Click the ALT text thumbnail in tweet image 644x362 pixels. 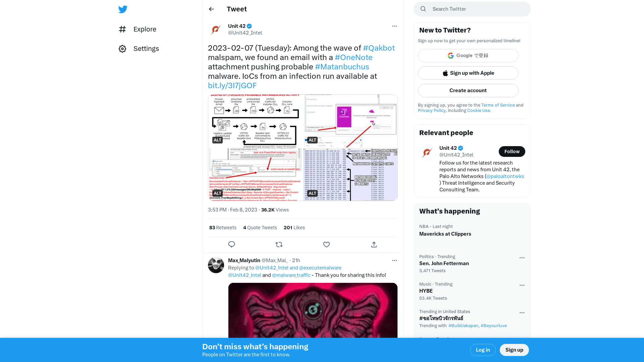click(x=217, y=140)
